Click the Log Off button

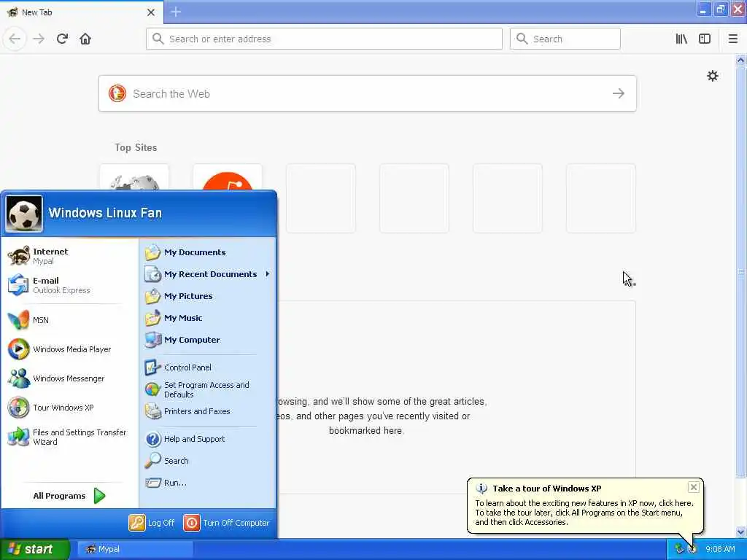tap(152, 523)
